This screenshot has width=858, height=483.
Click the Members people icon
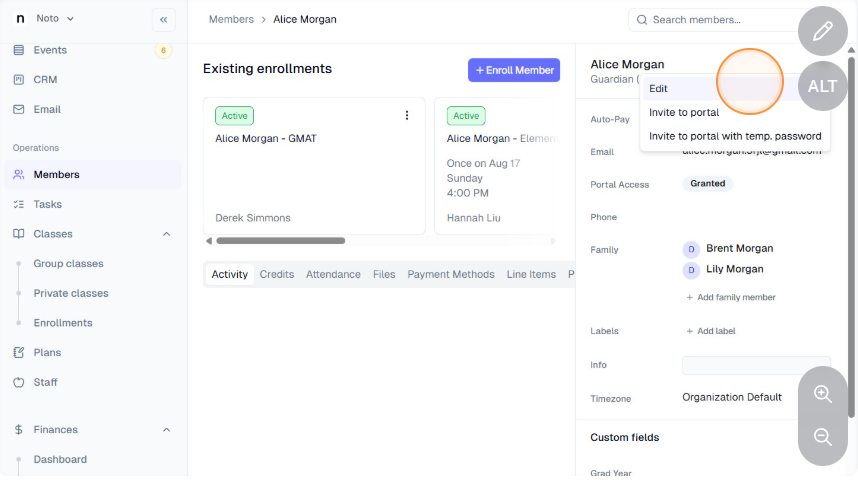click(19, 174)
